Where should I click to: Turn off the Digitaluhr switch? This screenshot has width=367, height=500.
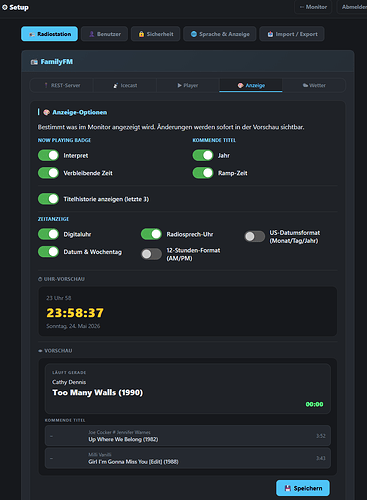[x=48, y=234]
